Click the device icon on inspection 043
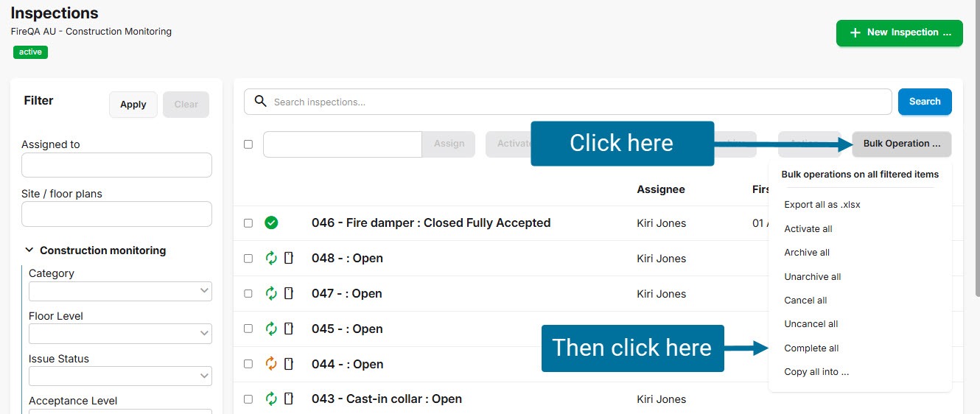The height and width of the screenshot is (414, 980). coord(289,399)
